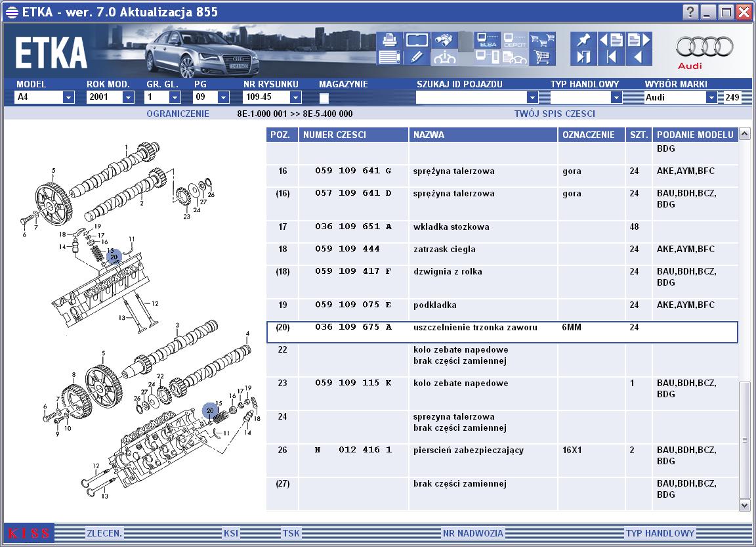
Task: Toggle the MAGAZYNIE checkbox
Action: (324, 98)
